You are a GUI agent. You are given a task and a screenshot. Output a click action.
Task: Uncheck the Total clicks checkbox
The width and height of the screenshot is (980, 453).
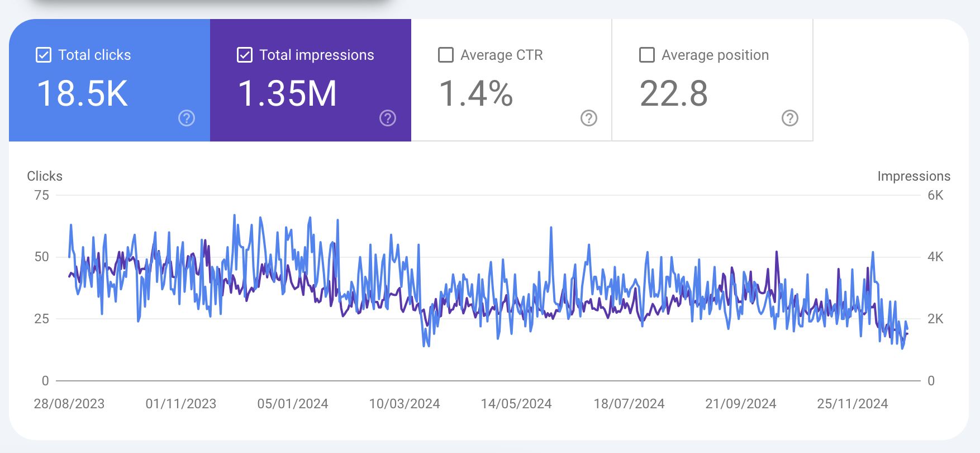(44, 55)
